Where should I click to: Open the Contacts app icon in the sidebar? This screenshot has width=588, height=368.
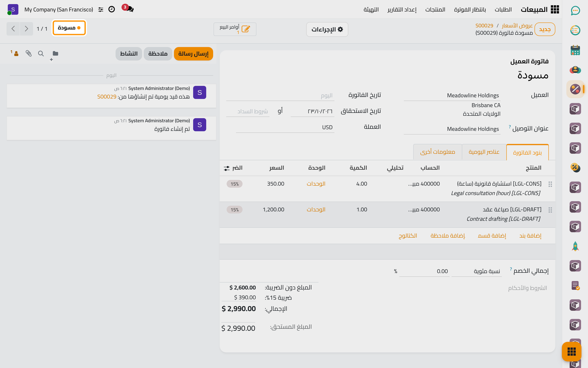(575, 70)
